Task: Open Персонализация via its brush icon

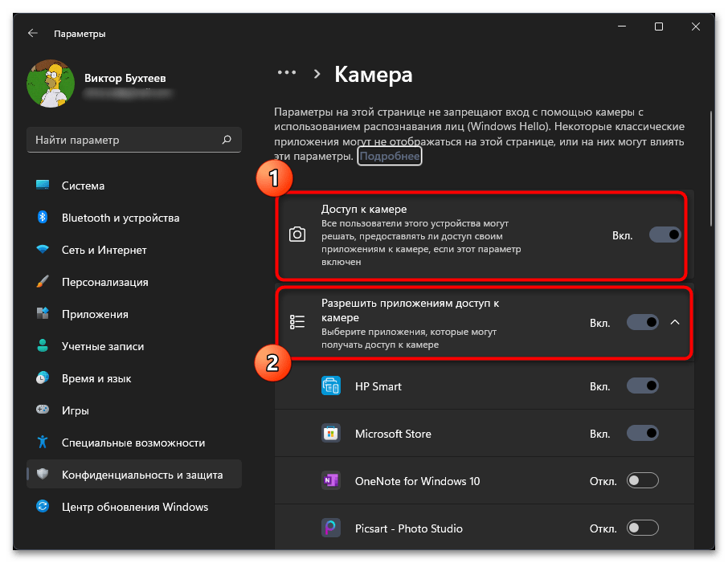Action: point(42,282)
